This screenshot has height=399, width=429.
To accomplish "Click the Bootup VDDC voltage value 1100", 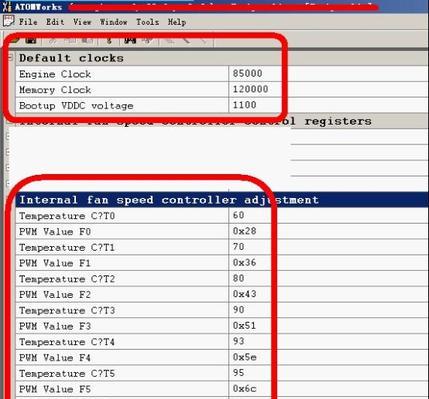I will 245,105.
